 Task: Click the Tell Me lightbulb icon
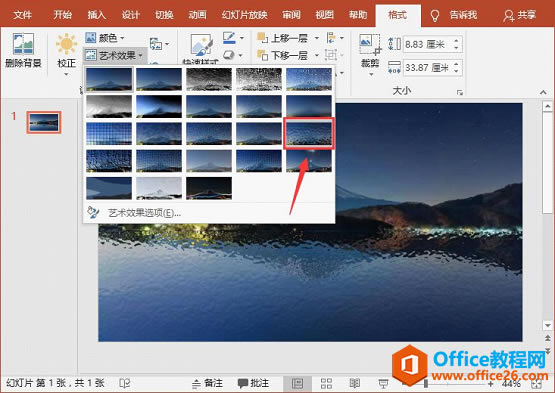[x=435, y=15]
